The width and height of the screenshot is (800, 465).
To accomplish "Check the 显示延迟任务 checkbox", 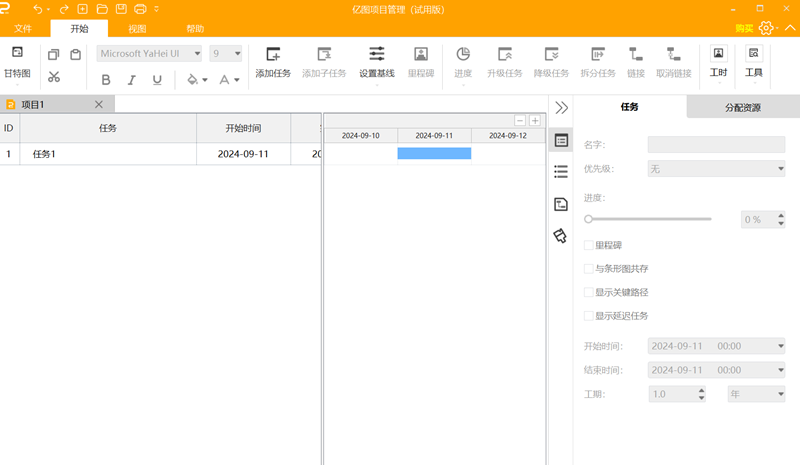I will tap(589, 316).
